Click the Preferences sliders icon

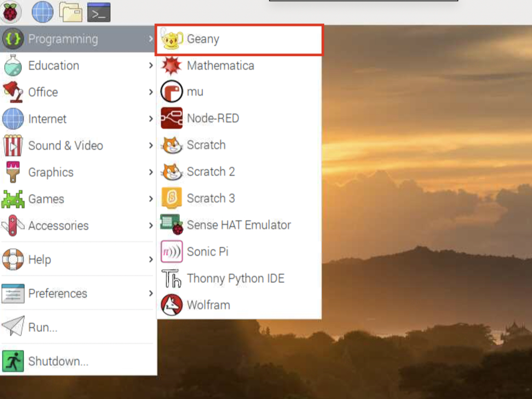pyautogui.click(x=13, y=294)
